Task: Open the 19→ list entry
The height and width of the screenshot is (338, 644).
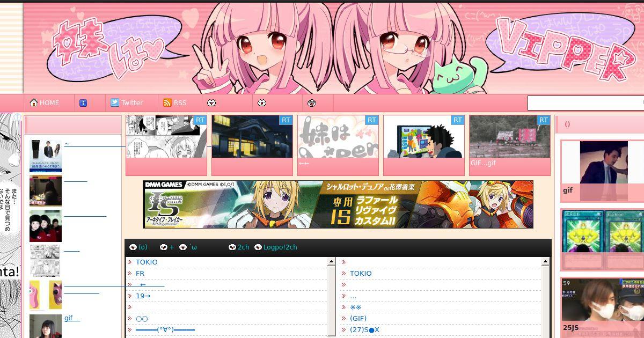Action: pos(143,296)
